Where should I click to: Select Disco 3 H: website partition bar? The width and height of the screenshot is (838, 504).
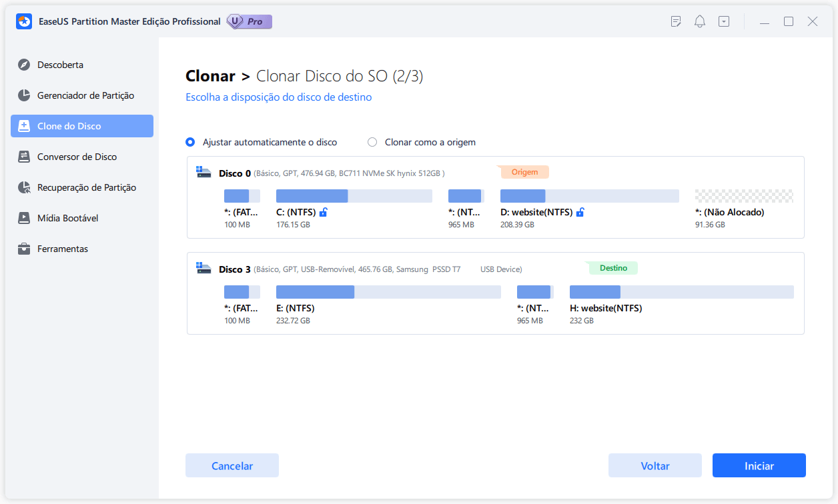pos(682,292)
